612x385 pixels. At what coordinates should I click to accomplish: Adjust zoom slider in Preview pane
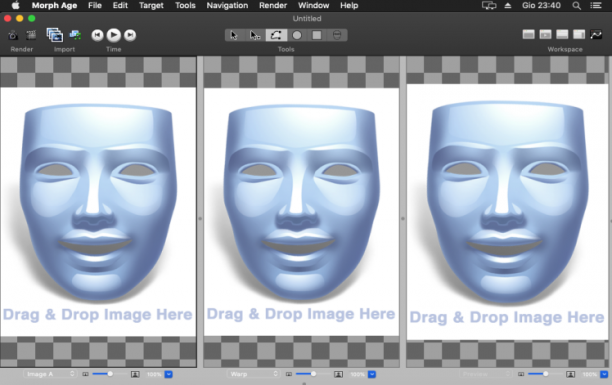tap(545, 374)
